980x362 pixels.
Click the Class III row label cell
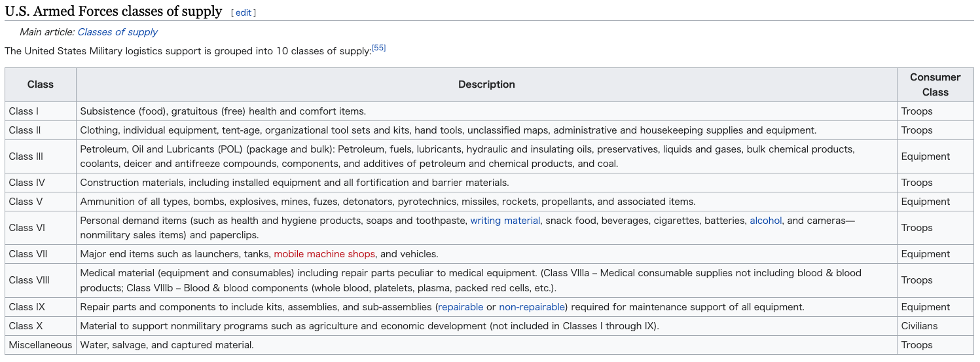[41, 156]
